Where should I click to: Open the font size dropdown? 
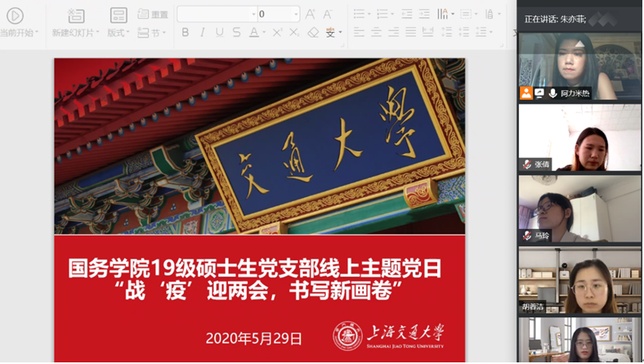coord(295,14)
